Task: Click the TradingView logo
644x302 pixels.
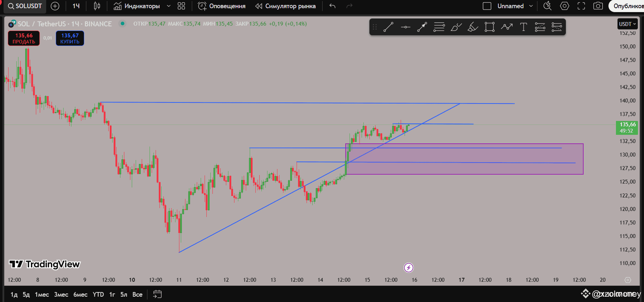Action: tap(44, 264)
